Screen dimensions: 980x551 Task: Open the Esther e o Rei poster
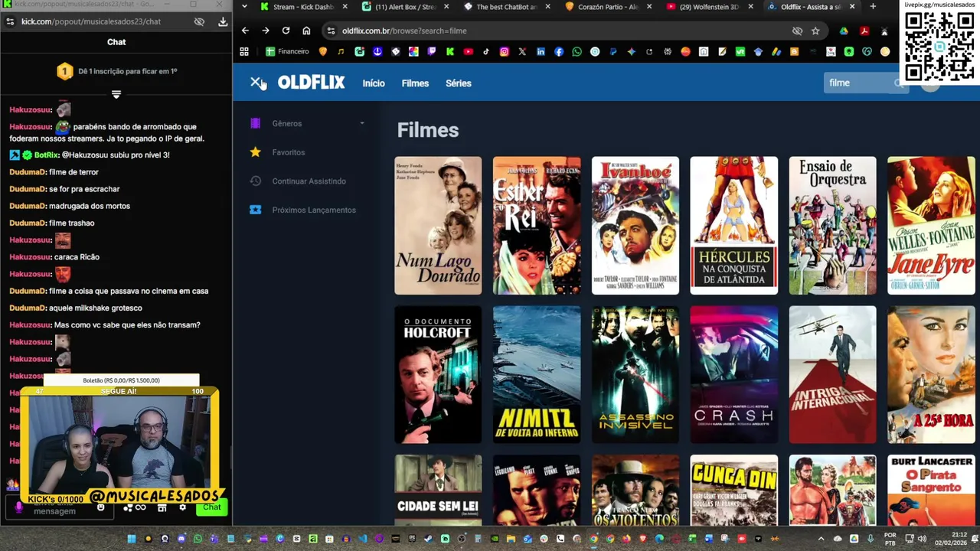[537, 226]
